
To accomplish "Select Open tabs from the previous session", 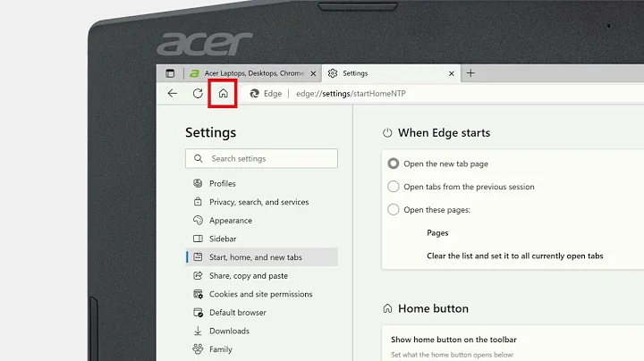I will 393,186.
